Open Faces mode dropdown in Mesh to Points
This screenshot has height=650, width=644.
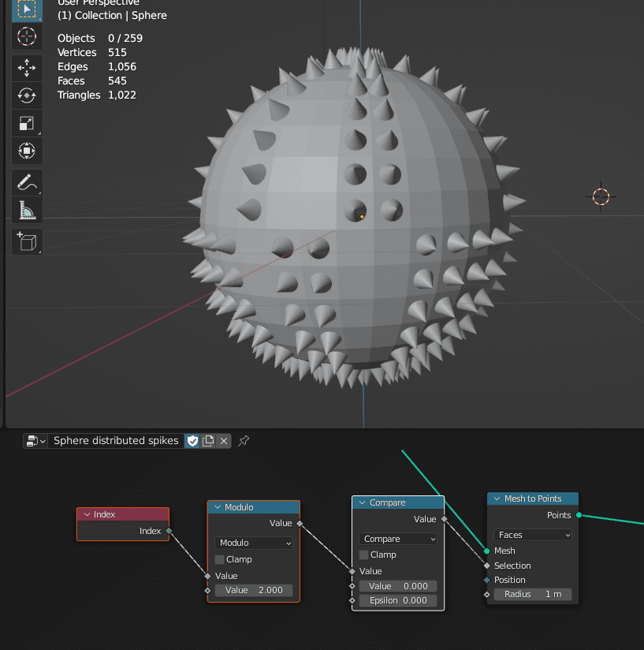pyautogui.click(x=533, y=535)
